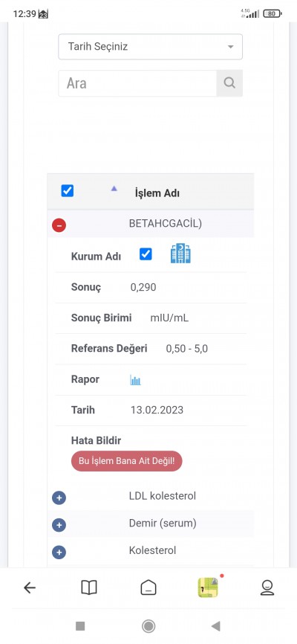Image resolution: width=297 pixels, height=644 pixels.
Task: Open the bookmarks book icon
Action: tap(88, 587)
